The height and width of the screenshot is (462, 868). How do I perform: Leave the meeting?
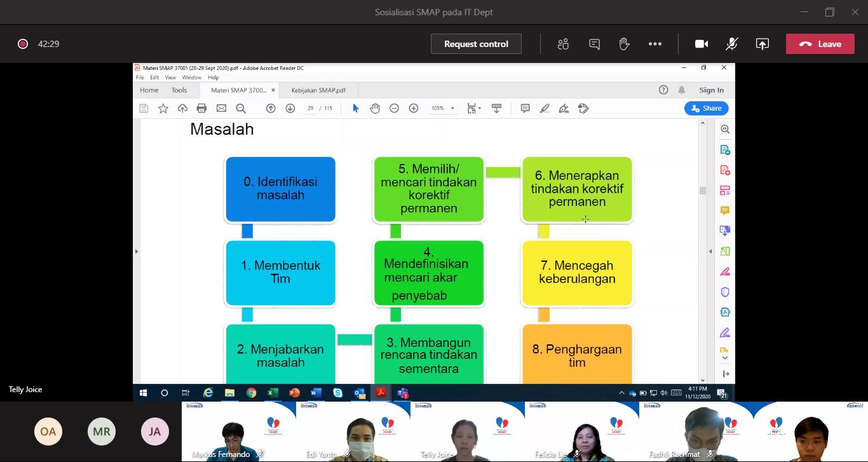point(820,44)
